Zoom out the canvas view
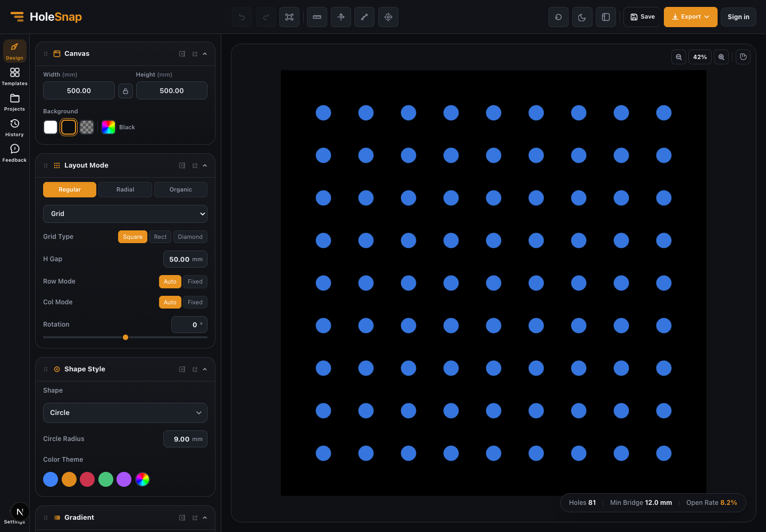The width and height of the screenshot is (766, 532). tap(679, 57)
